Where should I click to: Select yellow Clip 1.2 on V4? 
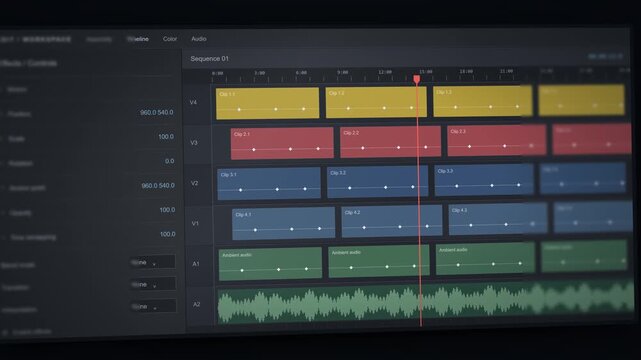pos(376,102)
